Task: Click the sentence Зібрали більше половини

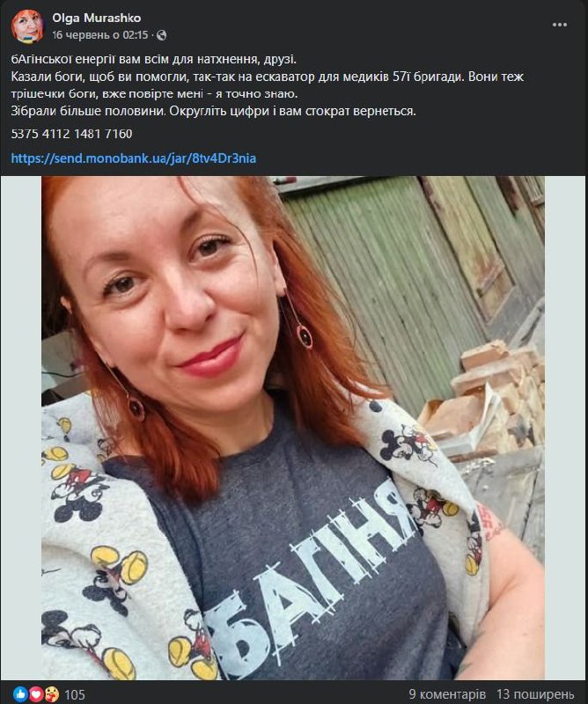Action: (x=89, y=111)
